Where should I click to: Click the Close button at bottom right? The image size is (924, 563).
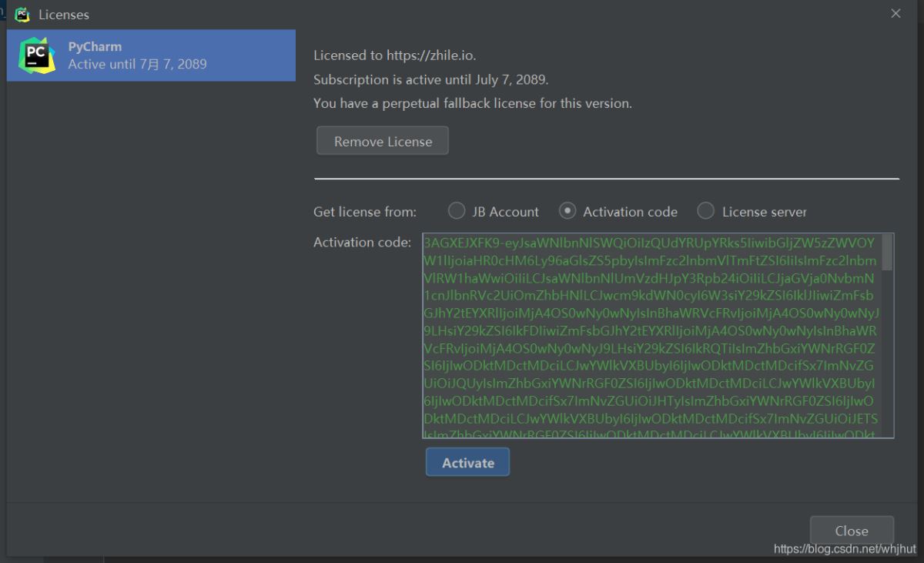coord(851,531)
